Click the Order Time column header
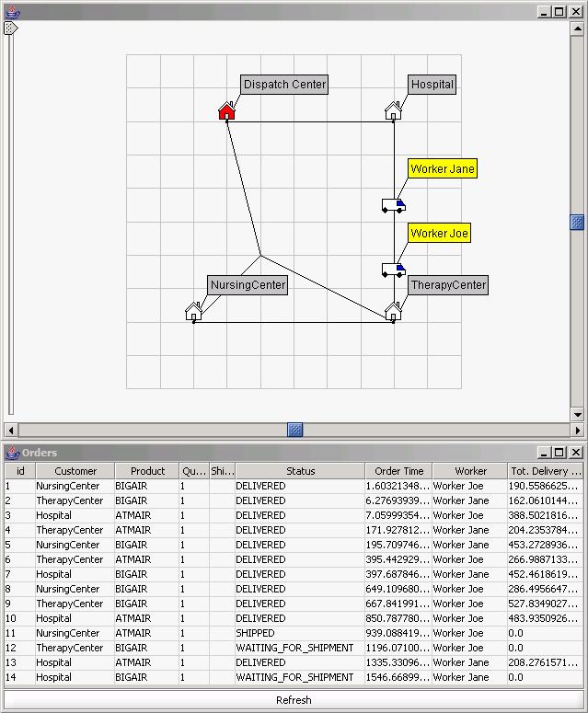The width and height of the screenshot is (588, 713). pyautogui.click(x=399, y=471)
